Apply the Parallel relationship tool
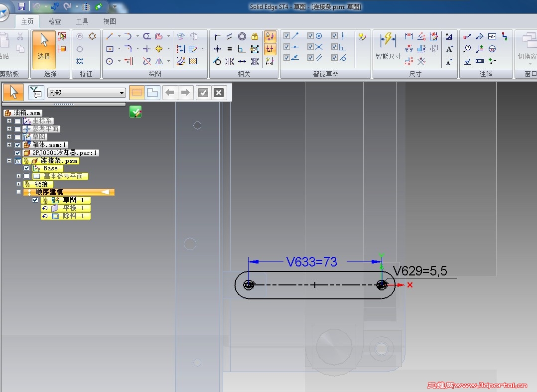Image resolution: width=537 pixels, height=392 pixels. tap(230, 36)
